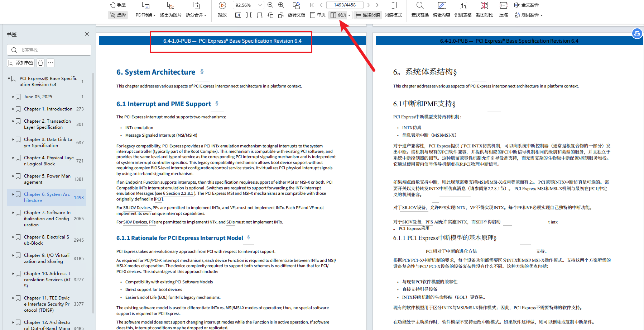Set zoom to actual size 1:1
Screen dimensions: 644x330
click(x=238, y=15)
